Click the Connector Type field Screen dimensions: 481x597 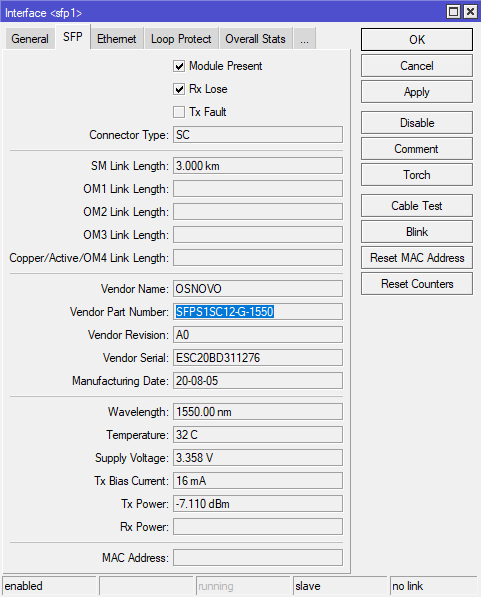pyautogui.click(x=258, y=135)
